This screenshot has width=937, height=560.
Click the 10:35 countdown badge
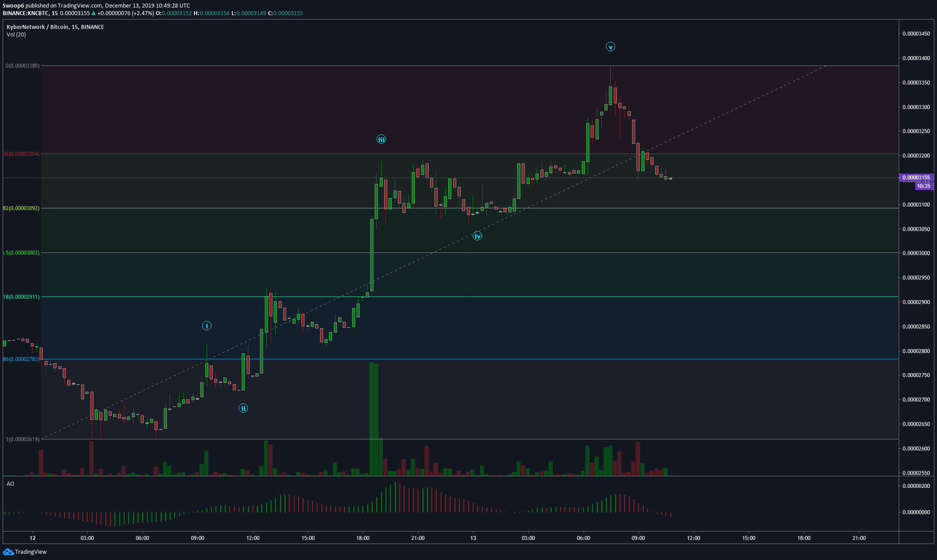pos(924,186)
